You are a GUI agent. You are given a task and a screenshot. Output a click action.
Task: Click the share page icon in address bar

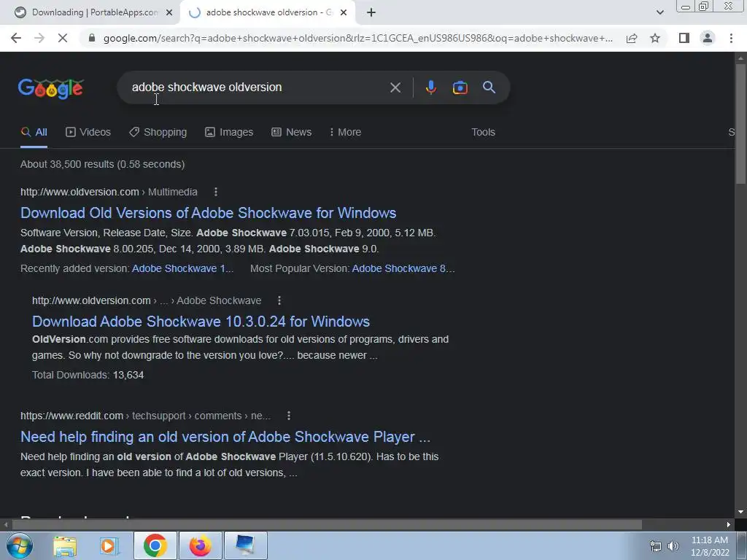click(632, 38)
